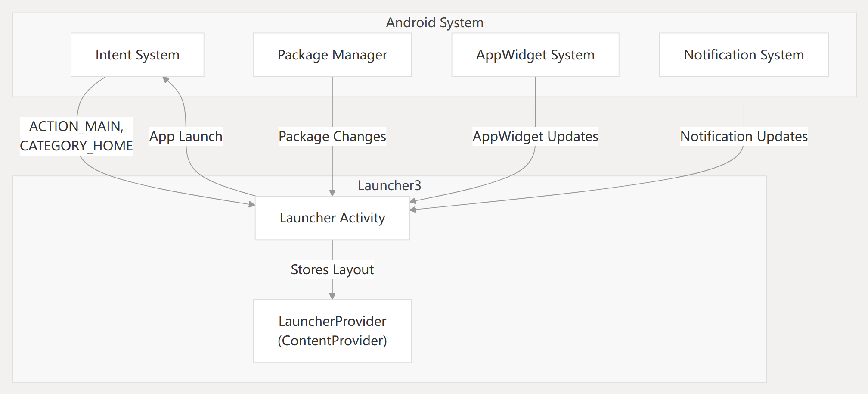Click the 'Package Changes' edge label
Image resolution: width=868 pixels, height=394 pixels.
(332, 136)
